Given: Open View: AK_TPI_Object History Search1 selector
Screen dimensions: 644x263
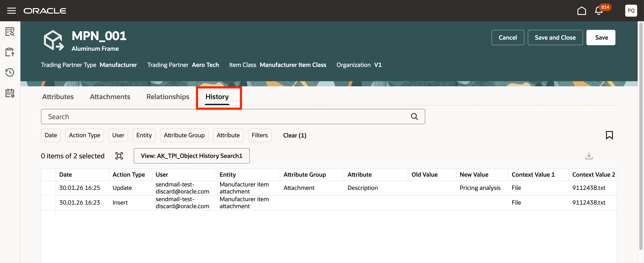Looking at the screenshot, I should (x=191, y=156).
